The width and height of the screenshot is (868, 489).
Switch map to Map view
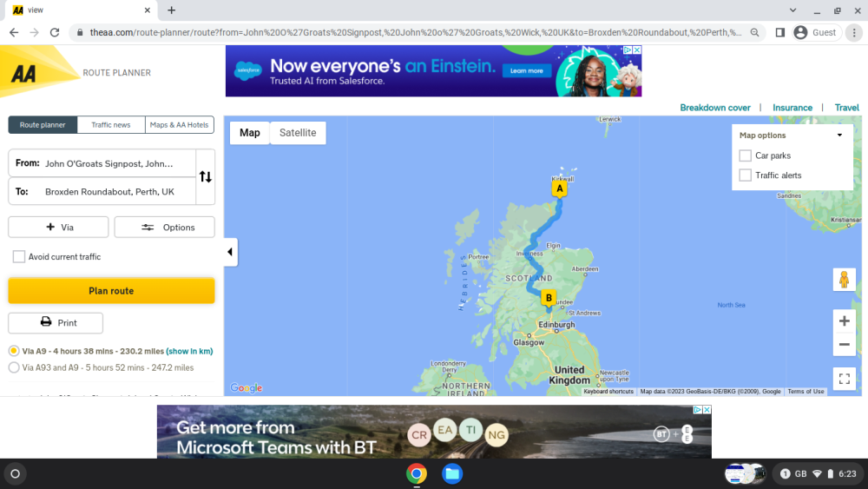point(250,133)
